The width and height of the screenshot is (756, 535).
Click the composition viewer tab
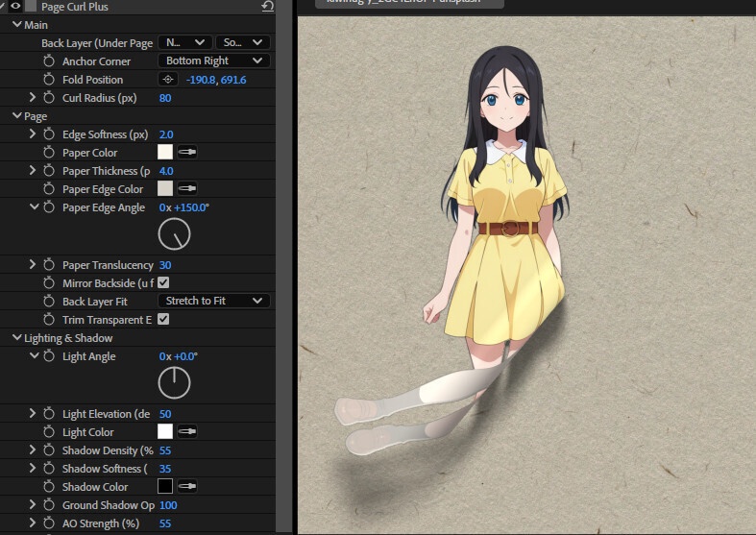click(x=410, y=3)
